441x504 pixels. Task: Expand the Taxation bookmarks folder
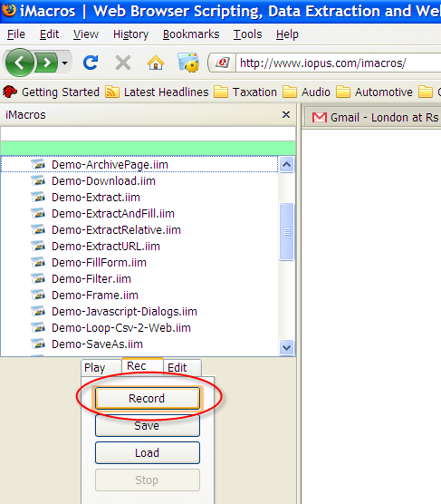click(x=245, y=92)
